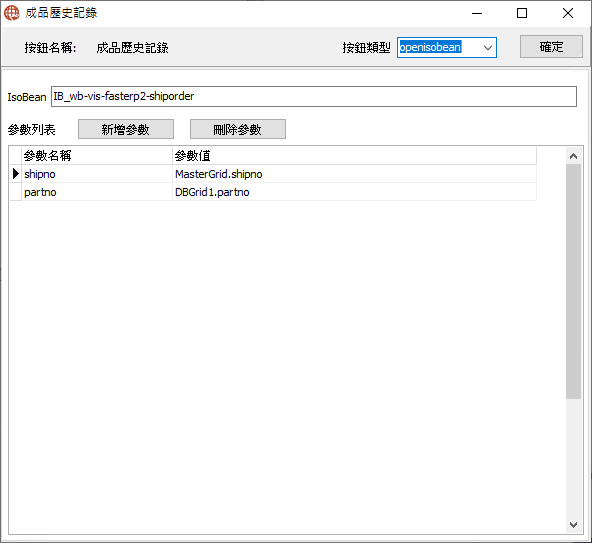Viewport: 592px width, 543px height.
Task: Click the IsoBean input field
Action: [314, 96]
